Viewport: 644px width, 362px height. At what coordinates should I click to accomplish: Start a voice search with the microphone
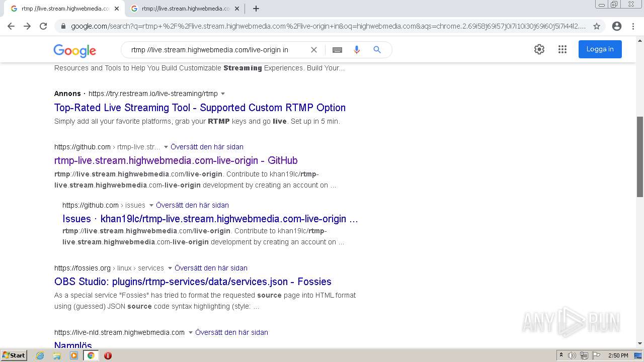coord(357,50)
